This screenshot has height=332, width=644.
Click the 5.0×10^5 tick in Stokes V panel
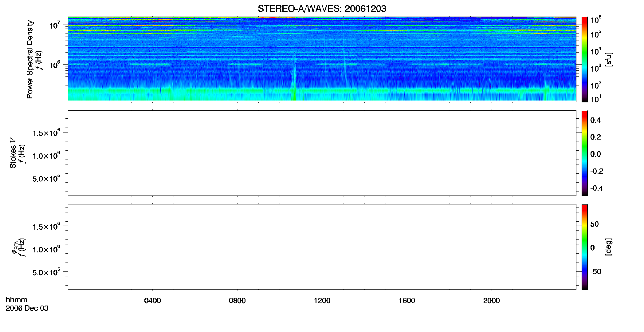tap(46, 178)
